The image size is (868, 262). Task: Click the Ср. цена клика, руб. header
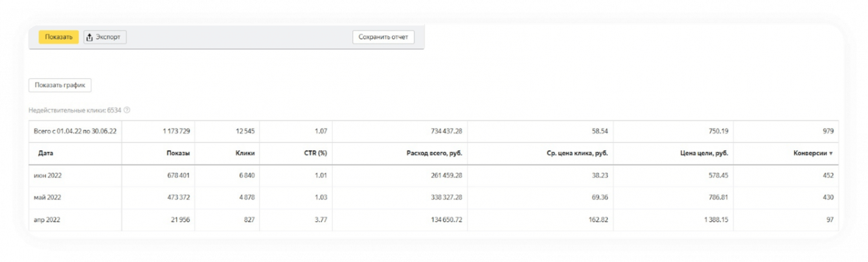[573, 153]
